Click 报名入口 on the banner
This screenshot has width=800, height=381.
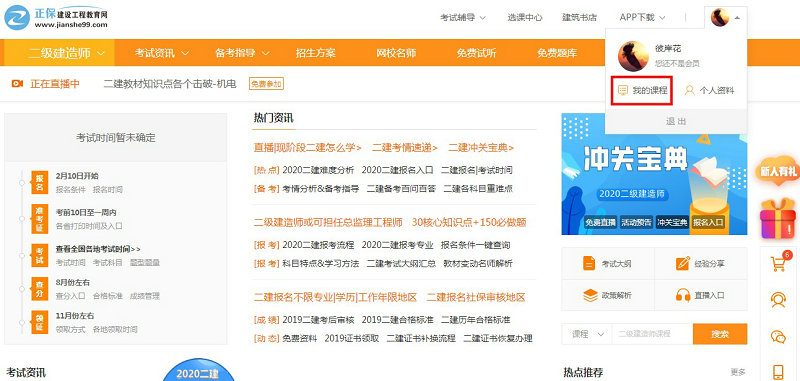click(708, 222)
